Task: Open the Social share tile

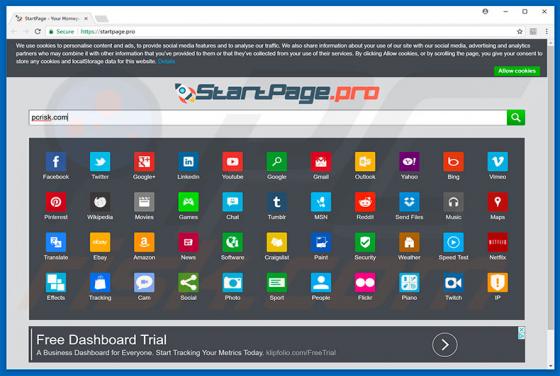Action: coord(188,283)
